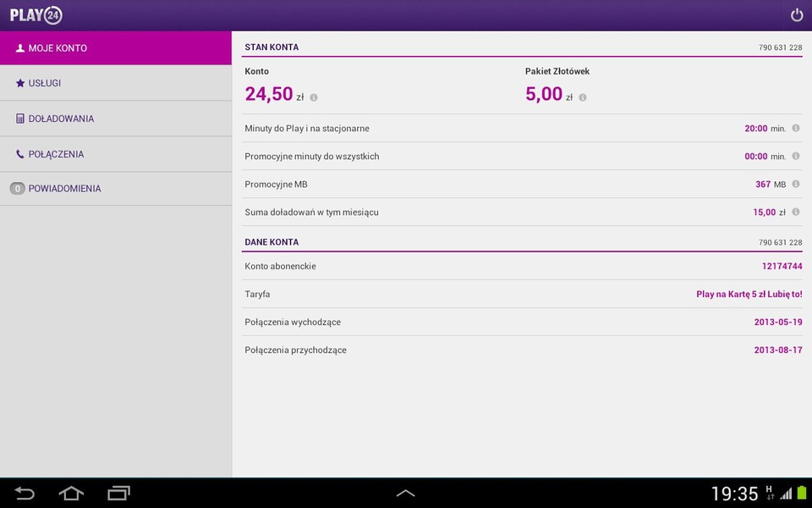Viewport: 812px width, 508px height.
Task: Tap phone number in STAN KONTA header
Action: point(781,47)
